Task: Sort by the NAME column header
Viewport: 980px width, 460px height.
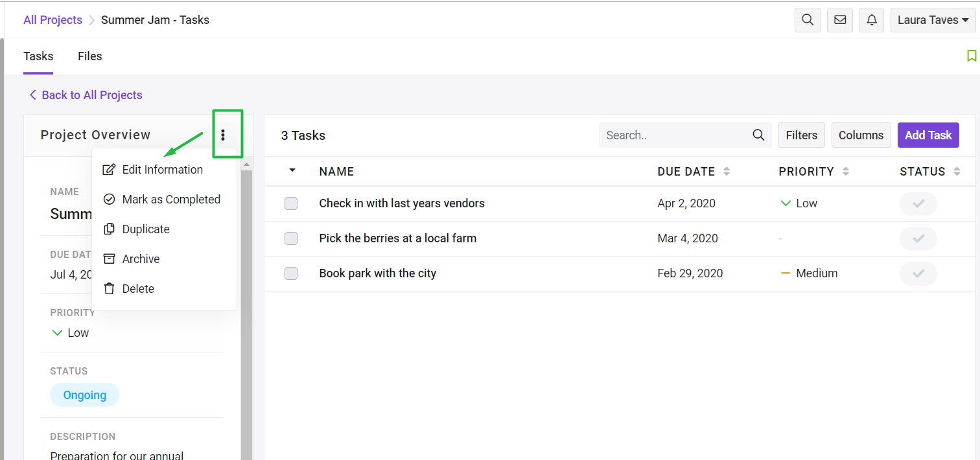Action: click(x=336, y=172)
